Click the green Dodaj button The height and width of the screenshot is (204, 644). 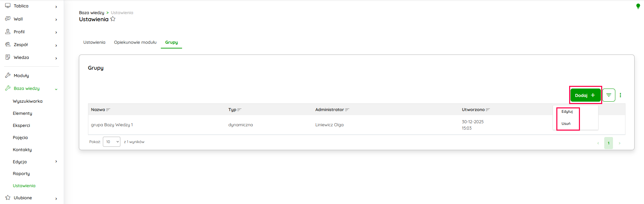(585, 95)
